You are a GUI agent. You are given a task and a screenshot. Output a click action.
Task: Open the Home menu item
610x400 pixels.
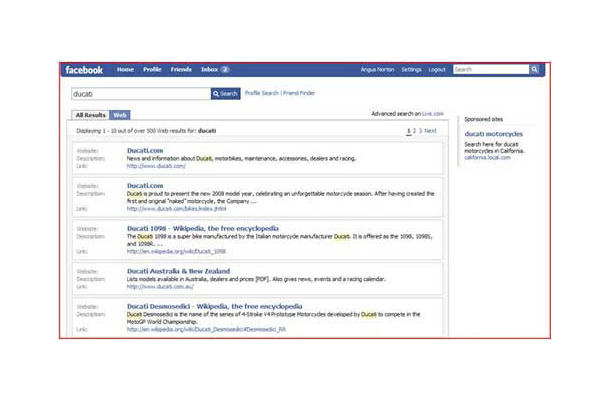[x=125, y=70]
